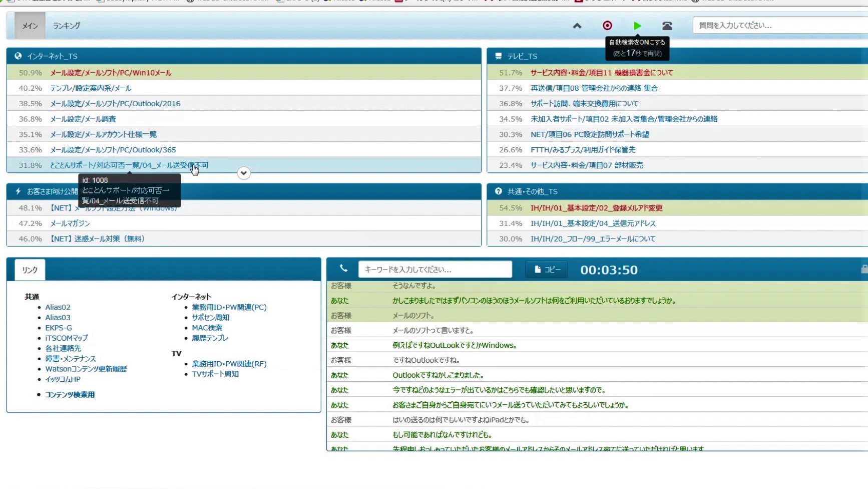This screenshot has height=489, width=868.
Task: Click the globe icon in インターネット_TS header
Action: tap(18, 56)
